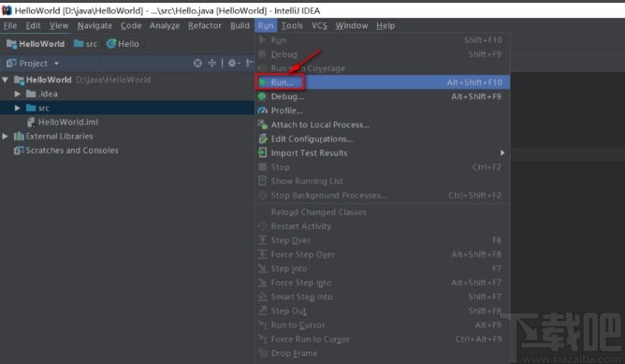Click the Project tool window icon
Image resolution: width=625 pixels, height=364 pixels.
[11, 64]
